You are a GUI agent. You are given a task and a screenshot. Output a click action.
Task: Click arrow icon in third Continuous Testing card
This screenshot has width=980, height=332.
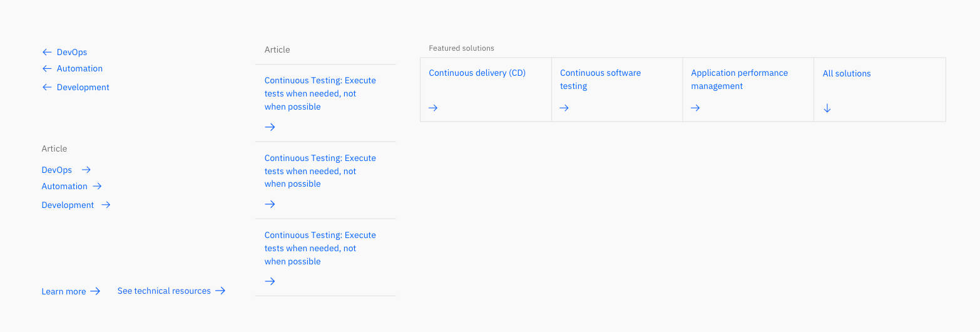pyautogui.click(x=270, y=282)
